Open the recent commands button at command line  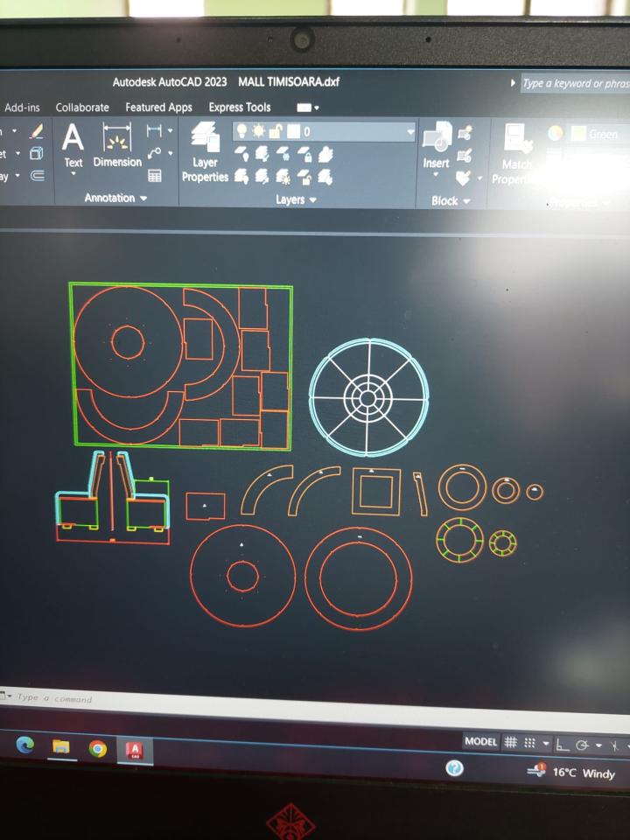5,696
